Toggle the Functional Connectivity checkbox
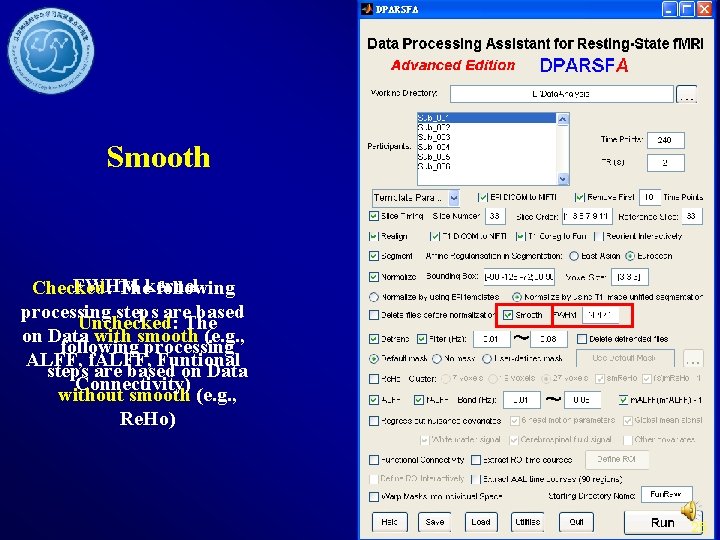720x540 pixels. coord(374,460)
